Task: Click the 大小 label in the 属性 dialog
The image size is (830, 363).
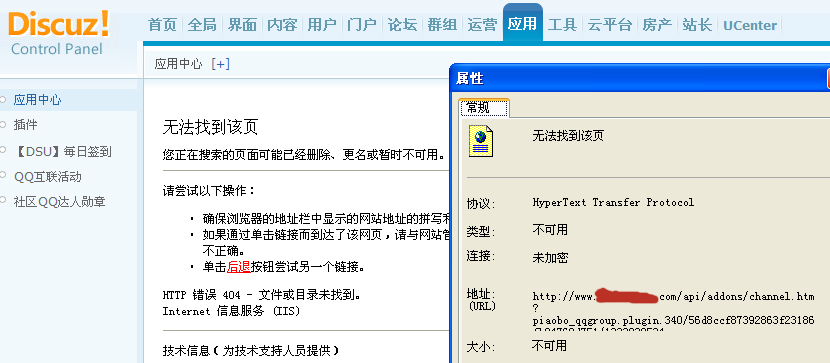Action: (x=481, y=348)
